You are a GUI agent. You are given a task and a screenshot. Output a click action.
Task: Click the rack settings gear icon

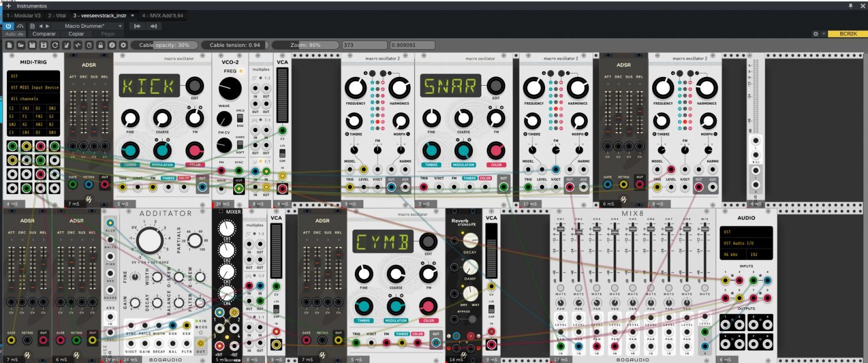(x=123, y=45)
